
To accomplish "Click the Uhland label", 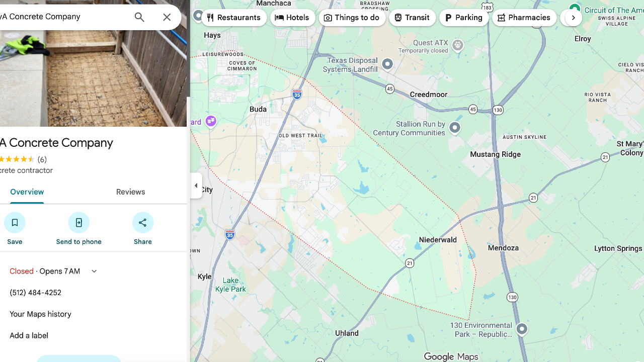I will point(347,333).
